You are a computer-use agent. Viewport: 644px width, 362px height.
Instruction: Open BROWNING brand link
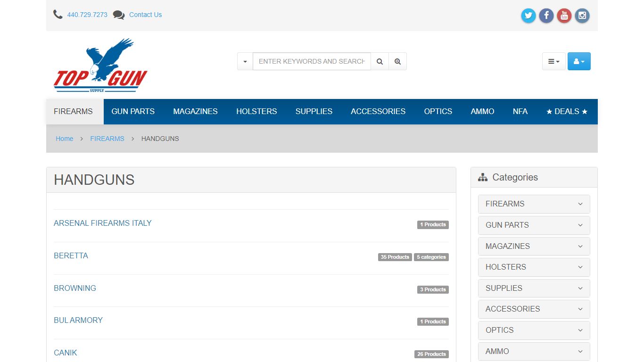point(75,288)
